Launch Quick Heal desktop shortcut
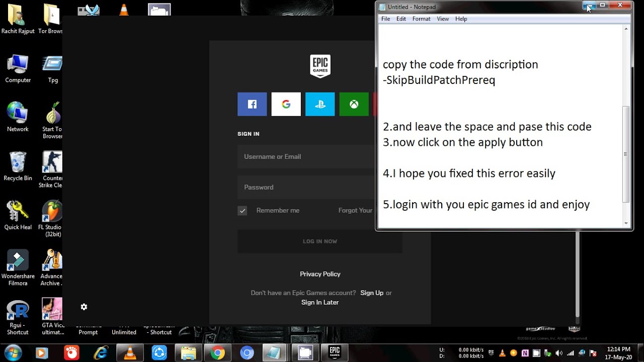 (x=18, y=216)
